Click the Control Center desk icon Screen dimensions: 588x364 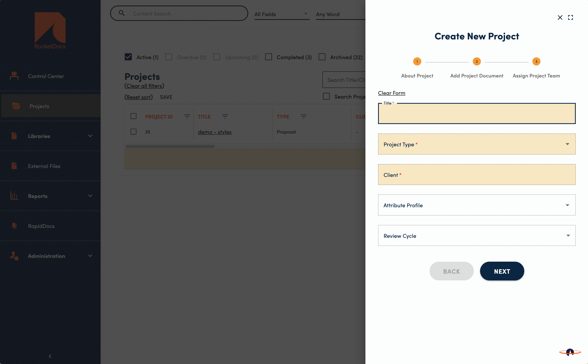click(14, 76)
